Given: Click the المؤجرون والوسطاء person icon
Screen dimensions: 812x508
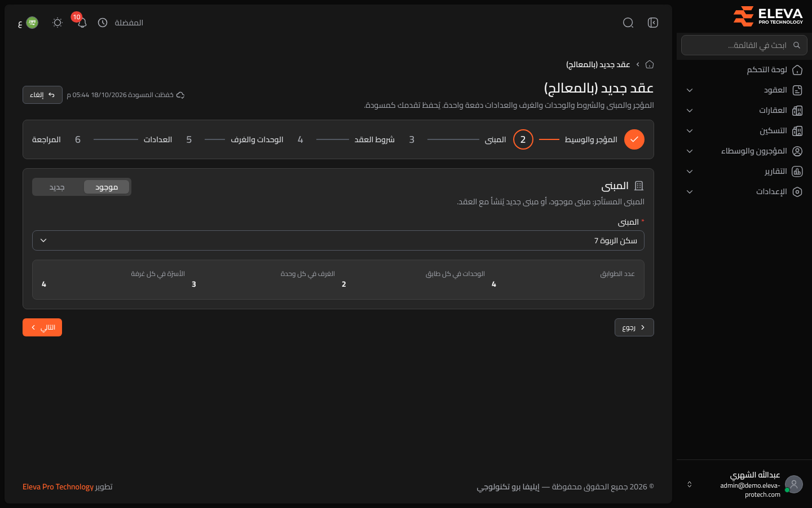Looking at the screenshot, I should pos(797,151).
